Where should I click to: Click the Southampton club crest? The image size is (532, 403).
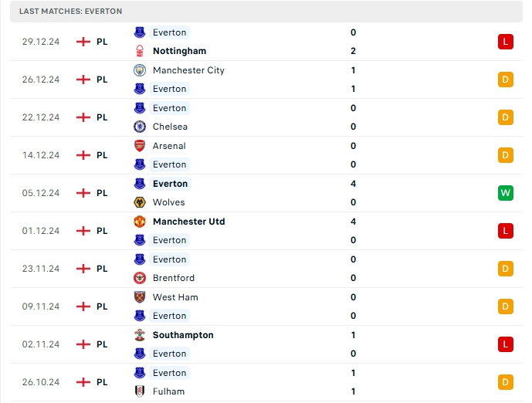click(140, 335)
